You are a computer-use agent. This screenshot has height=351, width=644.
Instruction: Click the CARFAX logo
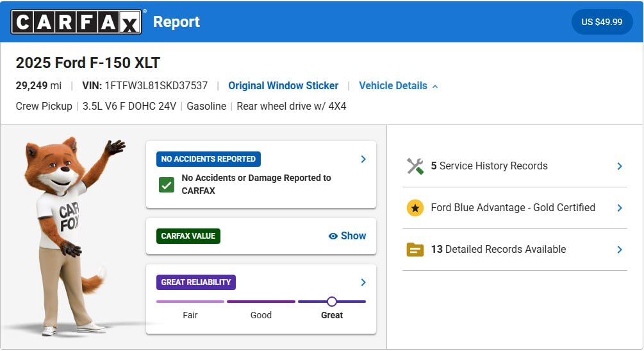76,22
